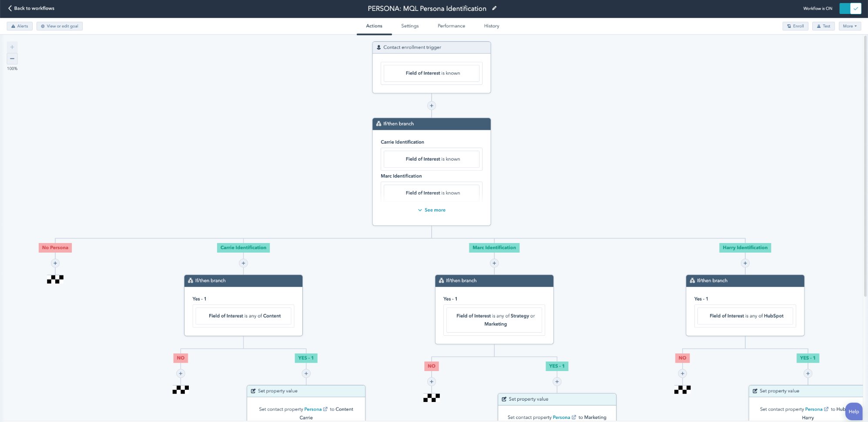Screen dimensions: 868x422
Task: Go back to workflows list
Action: 31,8
